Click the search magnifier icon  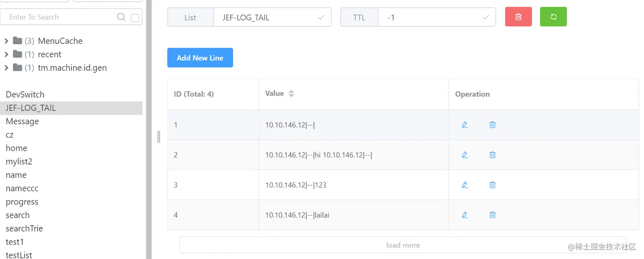tap(121, 17)
